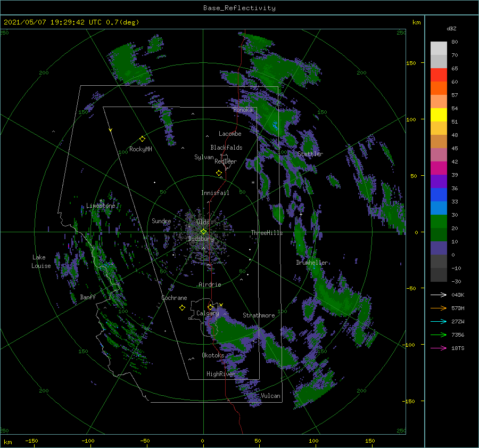Click the ThreeHills city label
The width and height of the screenshot is (479, 448).
(x=267, y=233)
